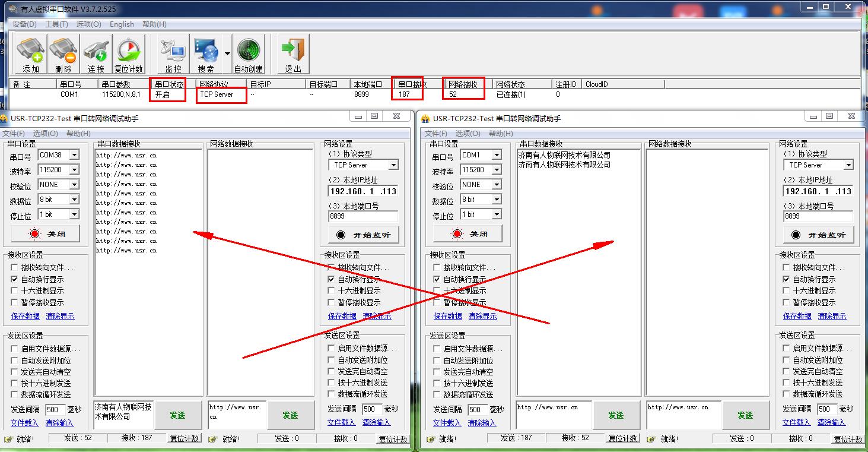Expand the baud rate dropdown in right window

tap(497, 170)
